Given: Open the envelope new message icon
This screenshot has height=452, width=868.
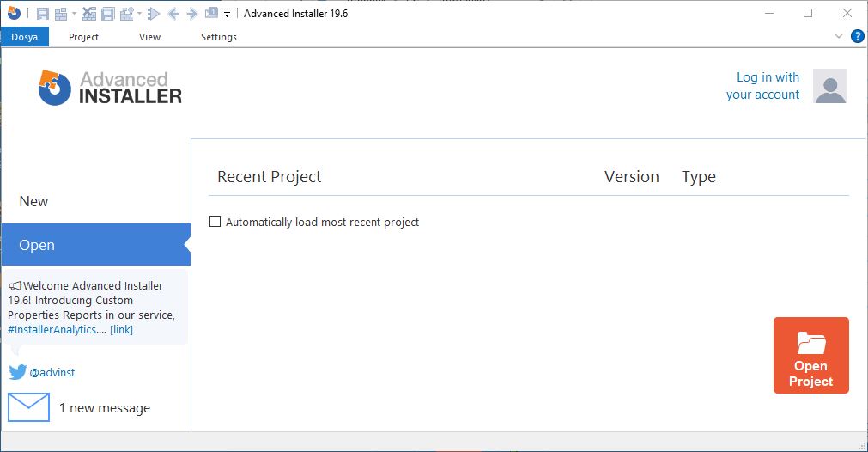Looking at the screenshot, I should (x=29, y=407).
